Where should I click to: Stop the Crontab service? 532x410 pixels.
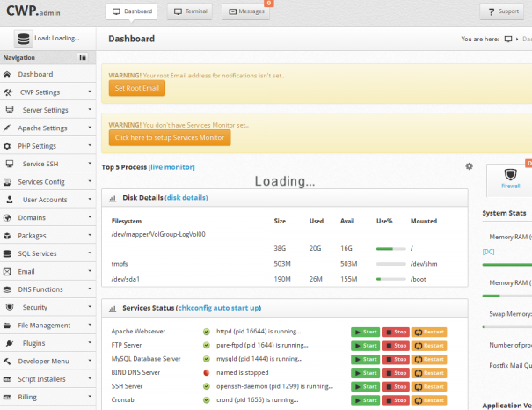396,400
